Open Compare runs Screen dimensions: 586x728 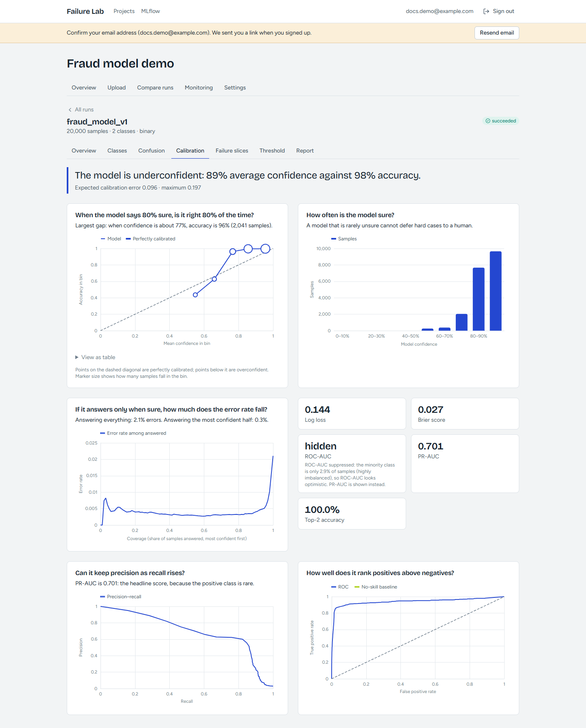tap(155, 88)
